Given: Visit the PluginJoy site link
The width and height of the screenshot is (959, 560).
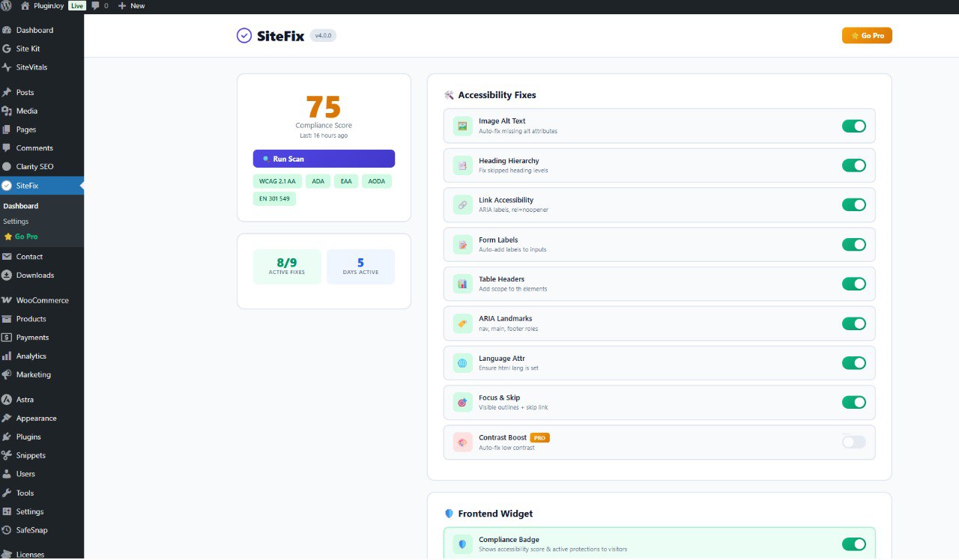Looking at the screenshot, I should coord(42,5).
